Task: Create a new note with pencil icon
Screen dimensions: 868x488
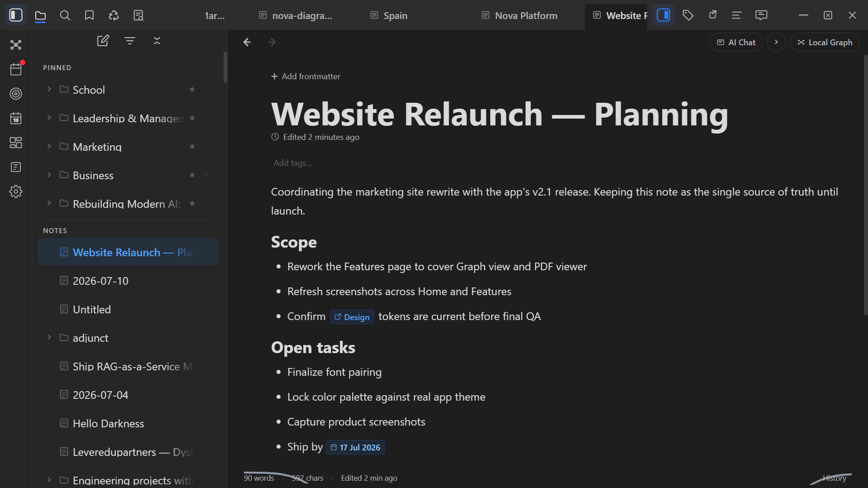Action: coord(103,41)
